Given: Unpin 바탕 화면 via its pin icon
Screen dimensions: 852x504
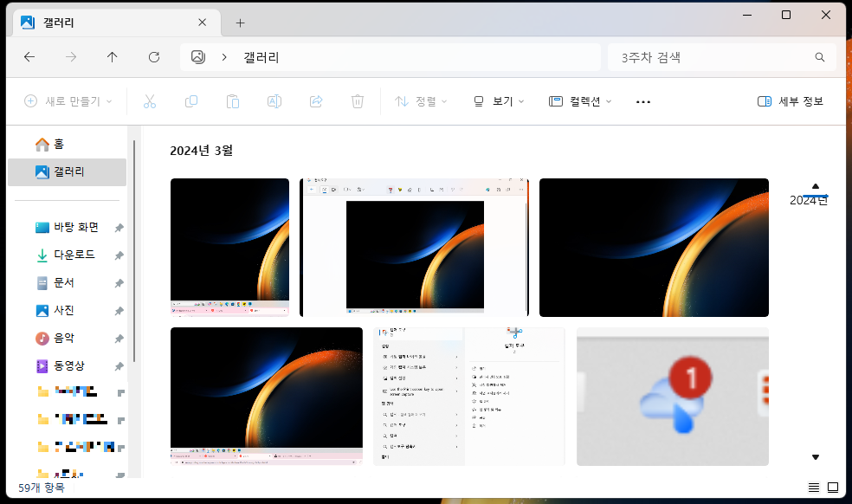Looking at the screenshot, I should pos(119,228).
